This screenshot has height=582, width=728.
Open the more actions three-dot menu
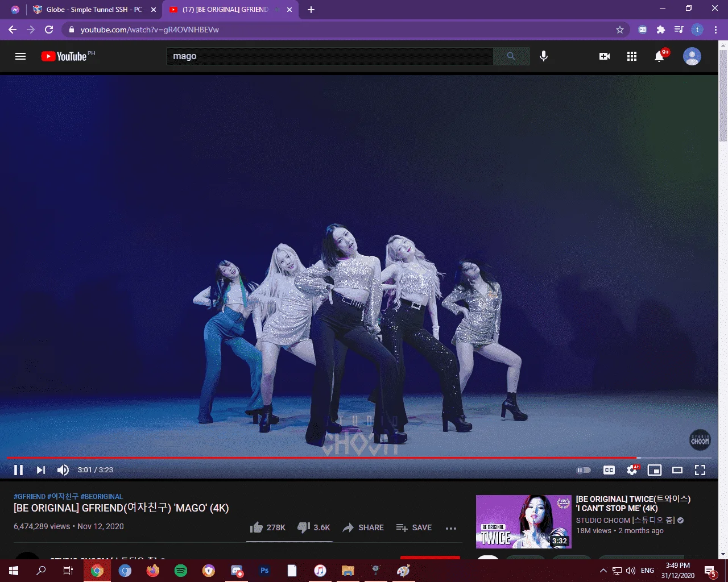coord(451,528)
